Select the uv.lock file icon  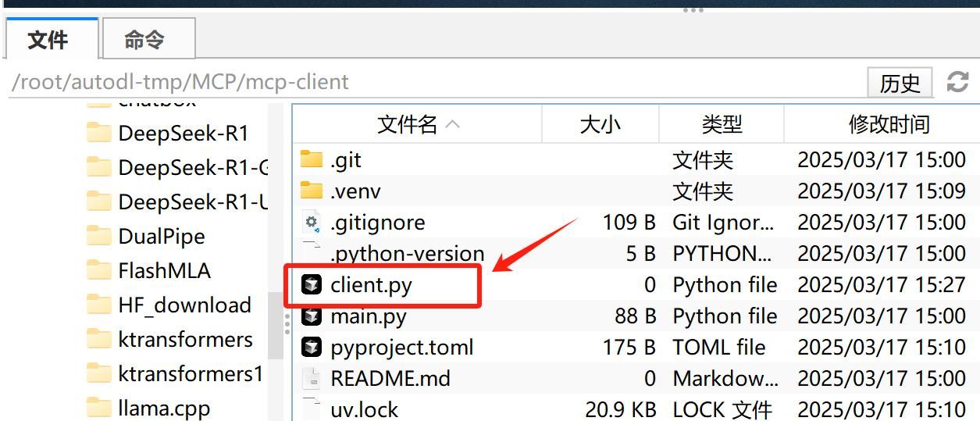(312, 409)
